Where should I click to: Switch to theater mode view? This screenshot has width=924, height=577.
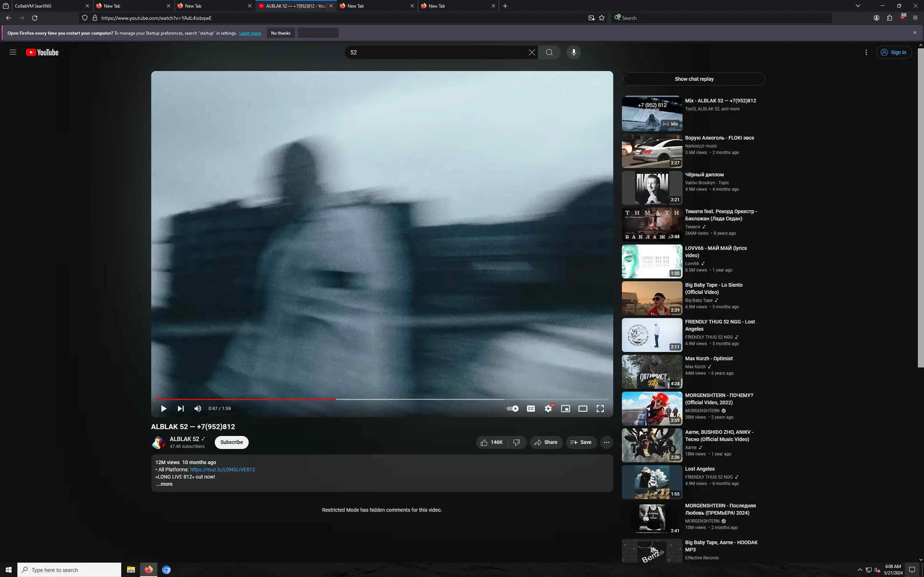583,408
